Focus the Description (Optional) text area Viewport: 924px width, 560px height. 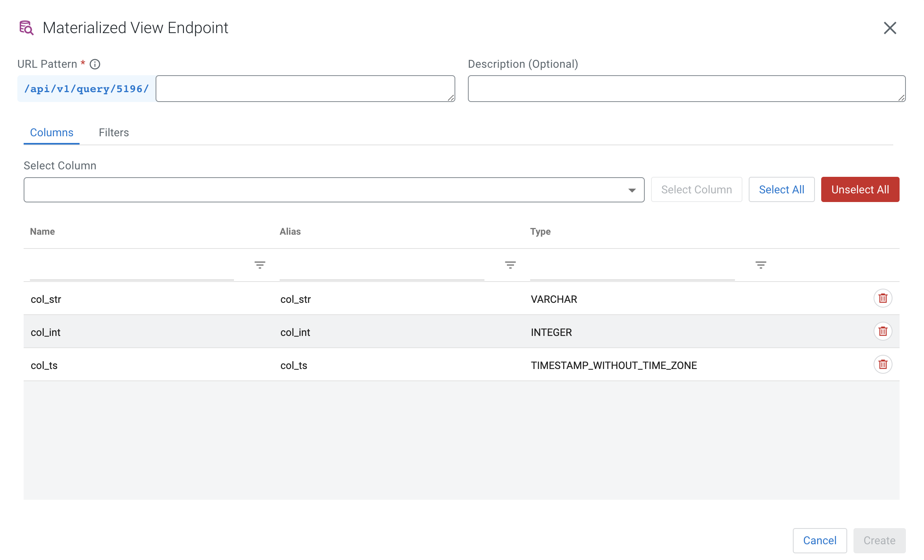click(686, 89)
